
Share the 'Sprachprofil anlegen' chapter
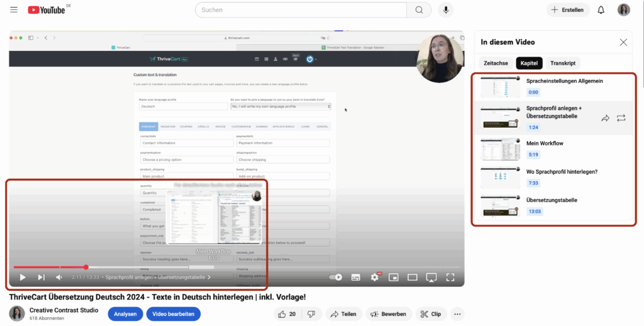(605, 118)
